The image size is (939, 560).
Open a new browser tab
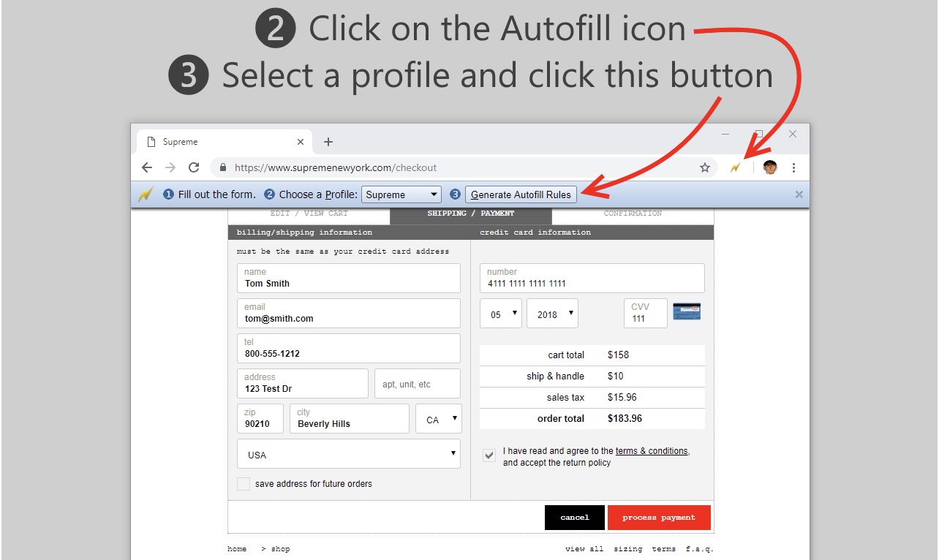pos(328,142)
